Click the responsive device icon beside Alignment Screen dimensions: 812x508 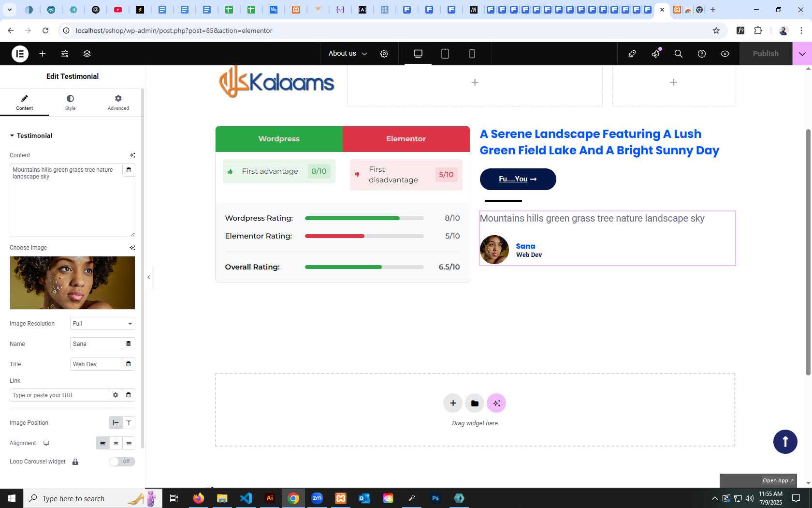click(46, 443)
